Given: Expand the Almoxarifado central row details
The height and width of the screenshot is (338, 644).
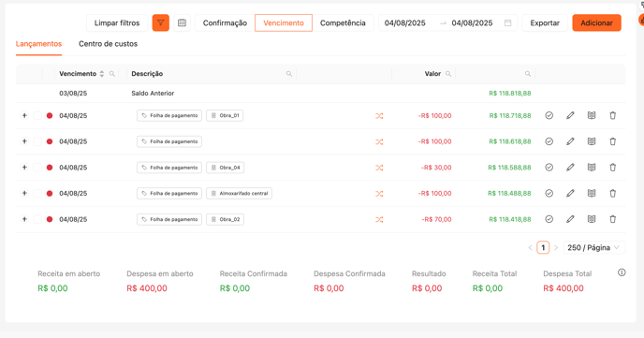Looking at the screenshot, I should point(24,193).
